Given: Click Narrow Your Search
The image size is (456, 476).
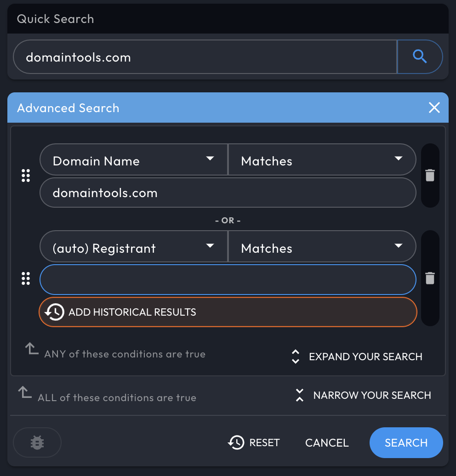Looking at the screenshot, I should coord(363,395).
